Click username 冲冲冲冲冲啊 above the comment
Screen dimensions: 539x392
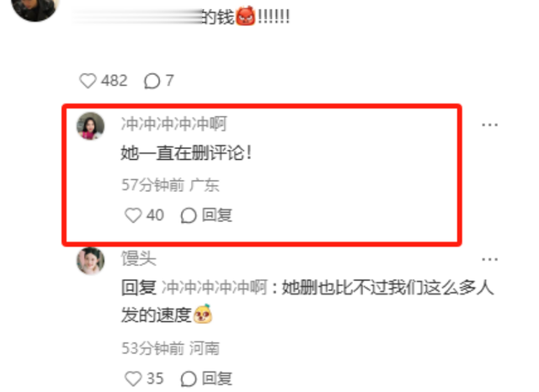(173, 124)
